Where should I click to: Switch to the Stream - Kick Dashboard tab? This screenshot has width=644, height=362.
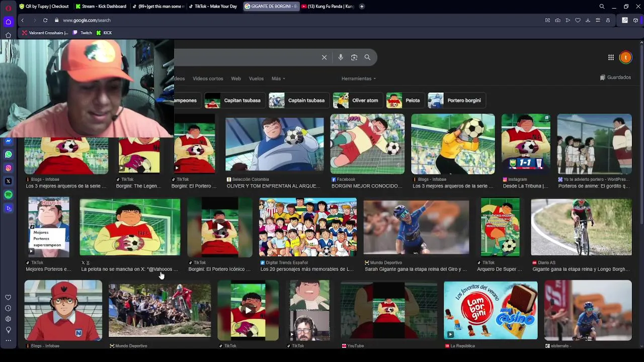tap(101, 7)
